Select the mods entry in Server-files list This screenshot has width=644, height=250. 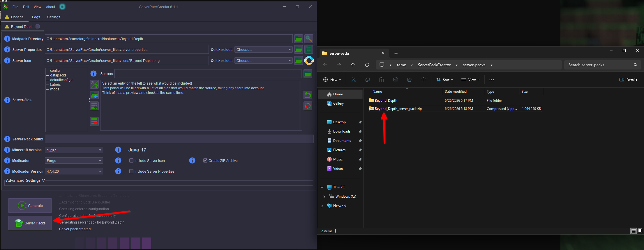coord(54,89)
